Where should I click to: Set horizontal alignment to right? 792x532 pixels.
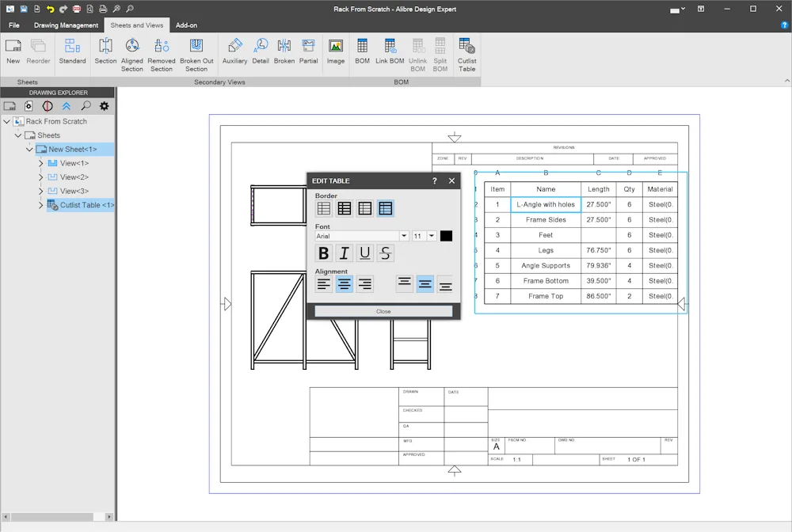(x=364, y=284)
